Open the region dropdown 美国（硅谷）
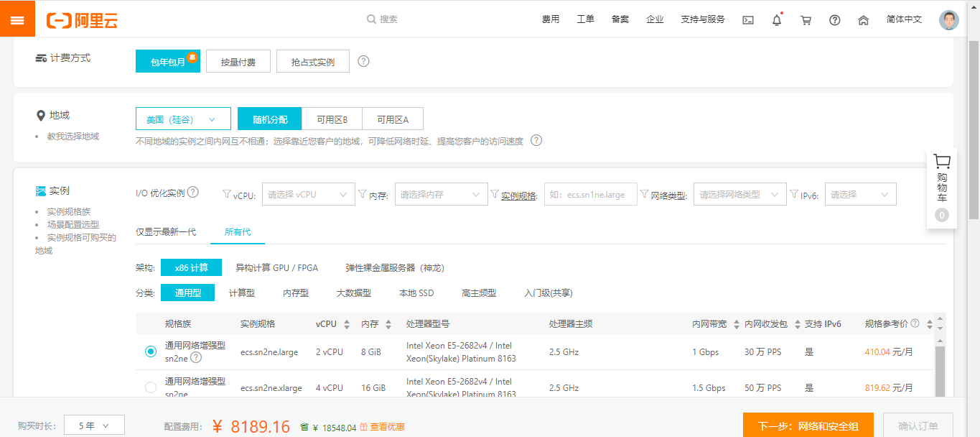Image resolution: width=980 pixels, height=437 pixels. click(183, 119)
